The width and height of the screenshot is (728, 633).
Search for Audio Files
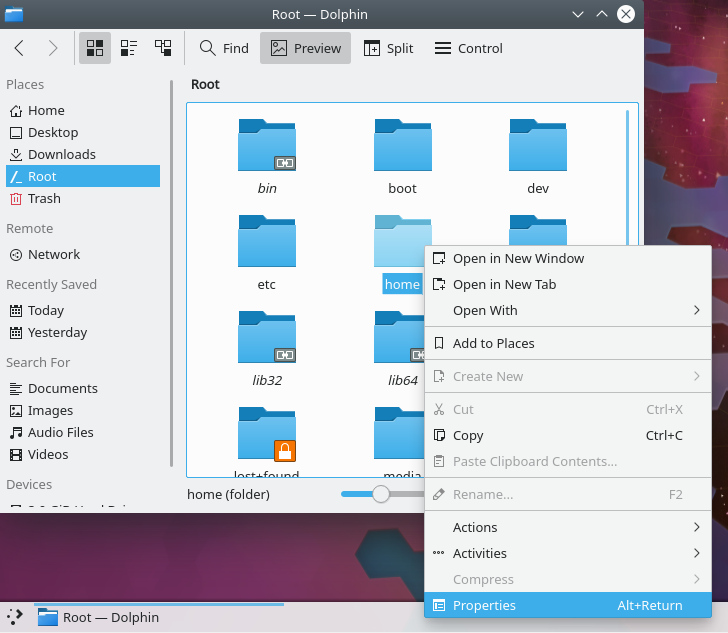(x=83, y=432)
